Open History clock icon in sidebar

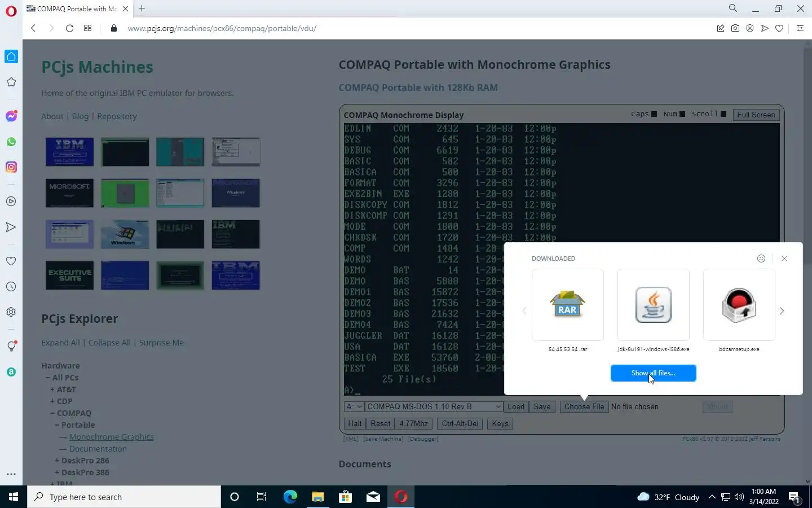pyautogui.click(x=11, y=287)
